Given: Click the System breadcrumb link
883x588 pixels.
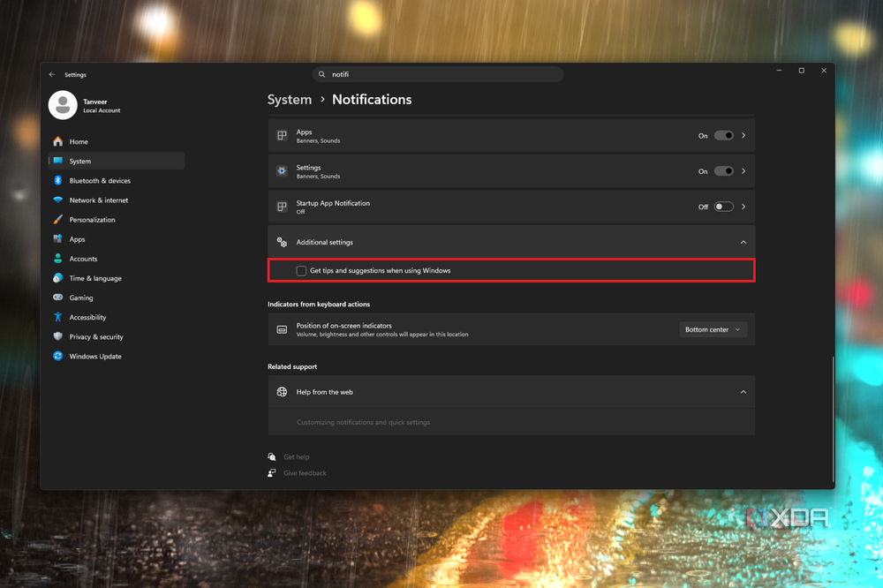Looking at the screenshot, I should (290, 100).
